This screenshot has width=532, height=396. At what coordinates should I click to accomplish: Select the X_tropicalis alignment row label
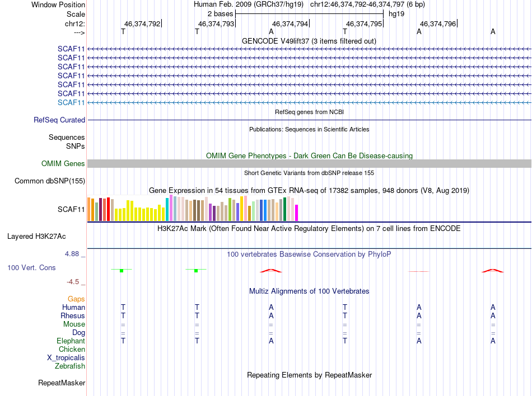66,358
